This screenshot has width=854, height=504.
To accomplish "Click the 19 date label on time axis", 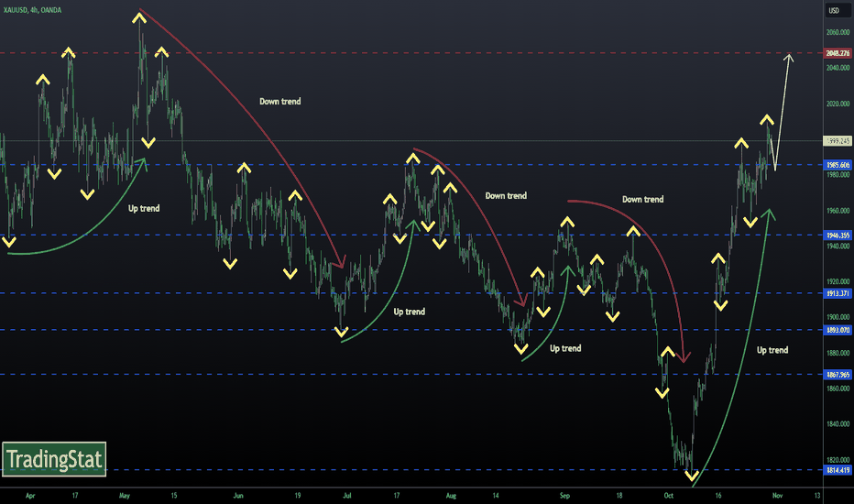I will point(298,495).
